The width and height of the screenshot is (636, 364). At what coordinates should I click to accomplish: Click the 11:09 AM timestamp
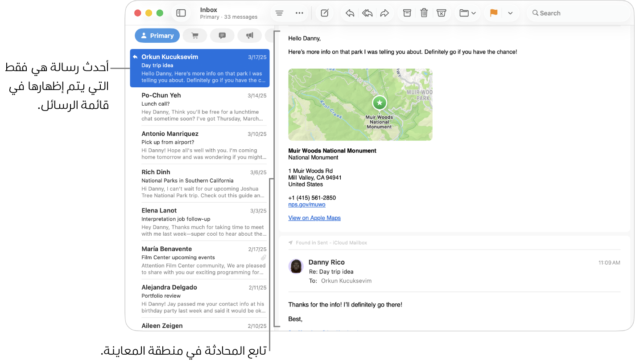[609, 263]
